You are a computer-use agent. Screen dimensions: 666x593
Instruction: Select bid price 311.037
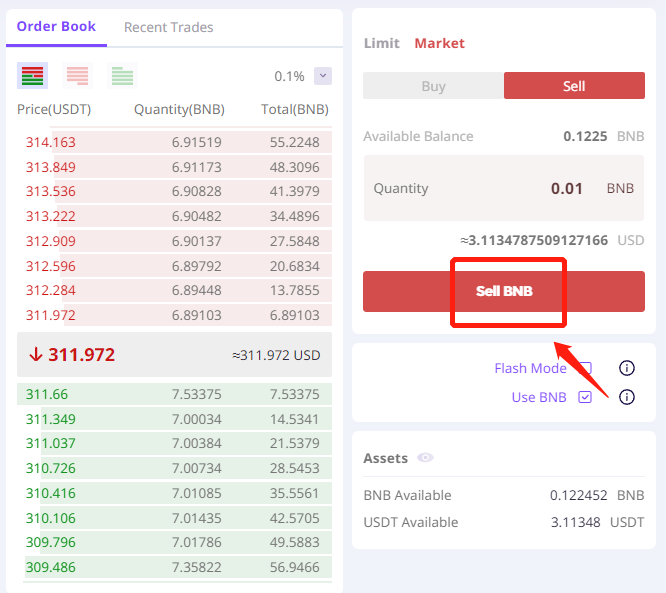point(51,443)
